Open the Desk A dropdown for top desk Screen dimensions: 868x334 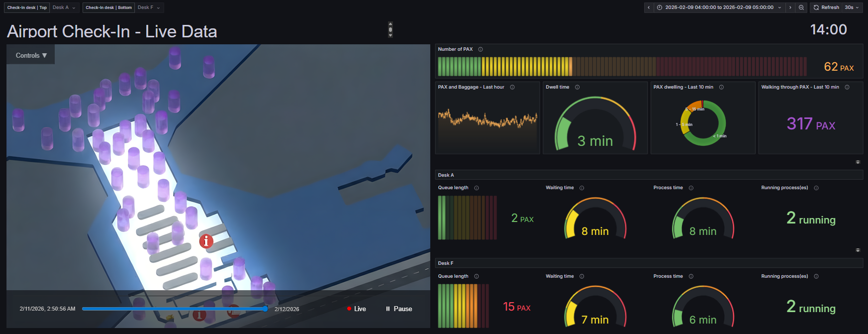(x=65, y=7)
